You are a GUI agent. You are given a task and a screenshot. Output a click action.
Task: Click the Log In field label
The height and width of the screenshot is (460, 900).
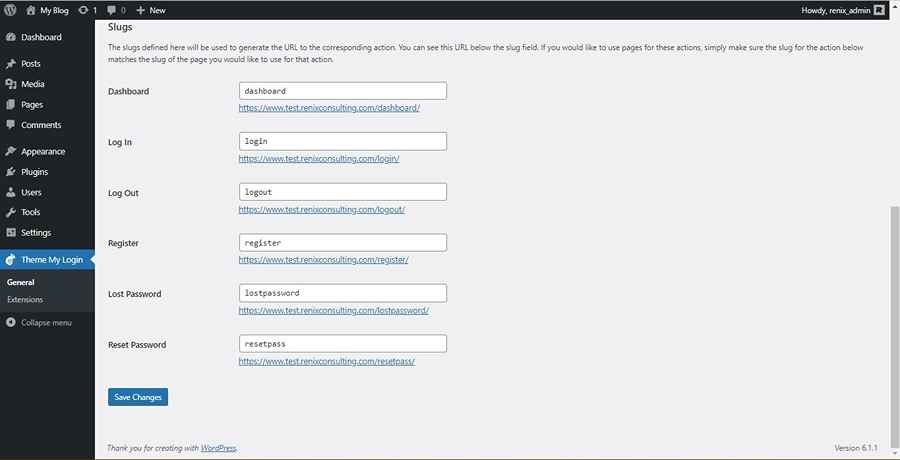(120, 142)
